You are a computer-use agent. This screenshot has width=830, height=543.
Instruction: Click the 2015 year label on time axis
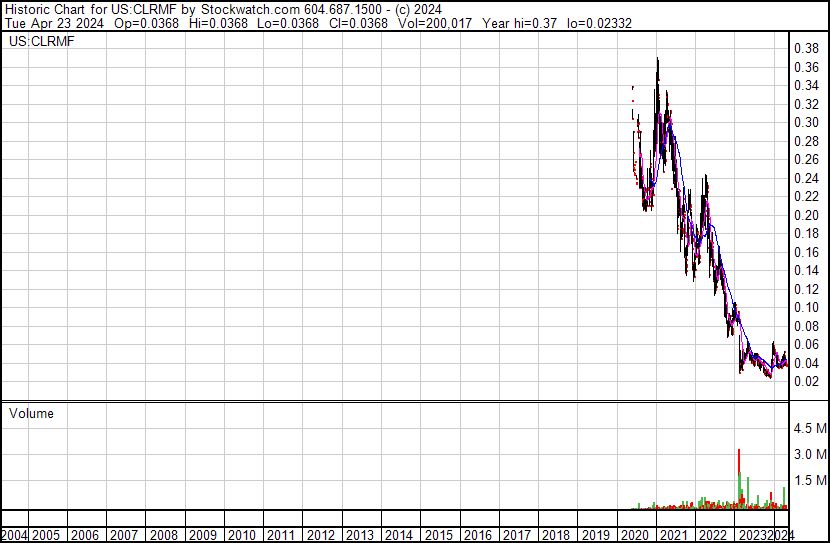tap(438, 536)
